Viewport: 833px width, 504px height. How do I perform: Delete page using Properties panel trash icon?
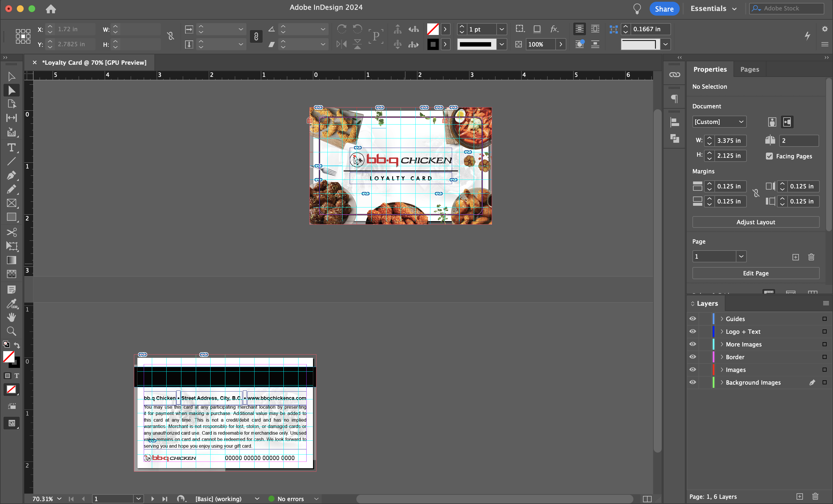click(x=811, y=257)
